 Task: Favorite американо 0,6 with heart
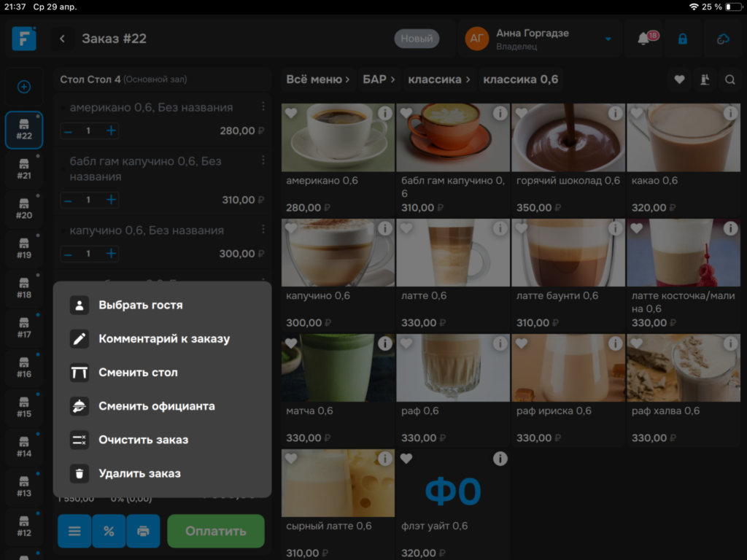point(291,113)
